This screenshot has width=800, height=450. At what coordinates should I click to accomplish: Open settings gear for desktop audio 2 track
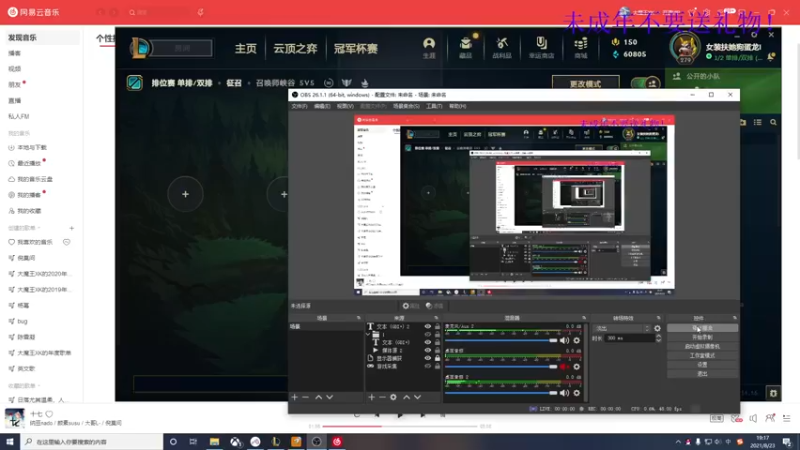(577, 393)
